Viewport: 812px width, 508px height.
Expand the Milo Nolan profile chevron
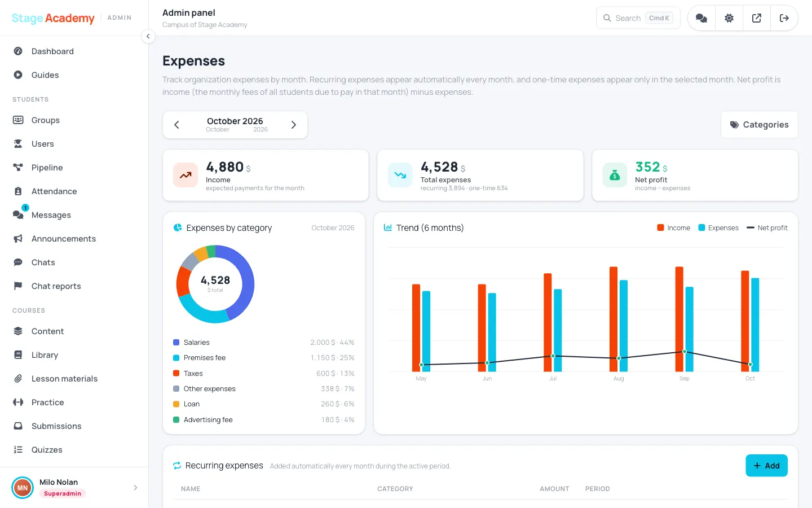tap(135, 488)
